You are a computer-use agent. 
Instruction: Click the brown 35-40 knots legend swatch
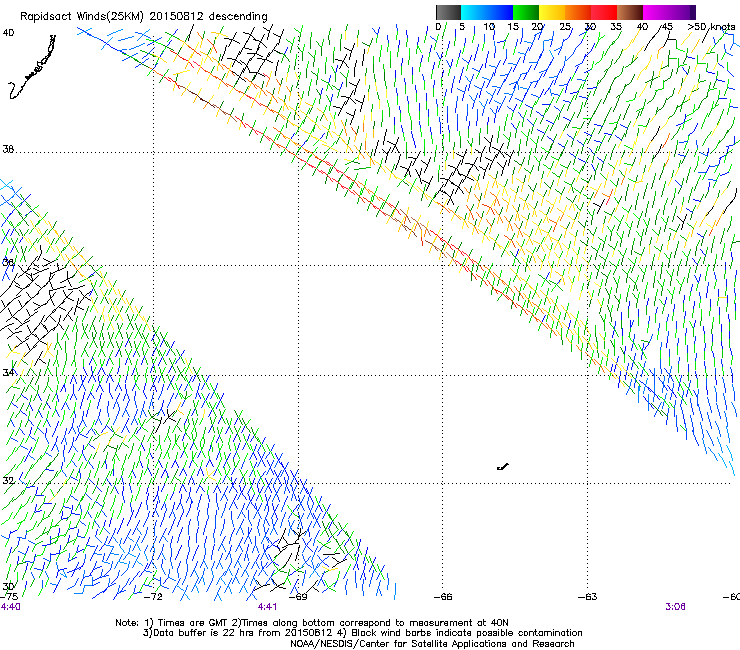[x=630, y=12]
